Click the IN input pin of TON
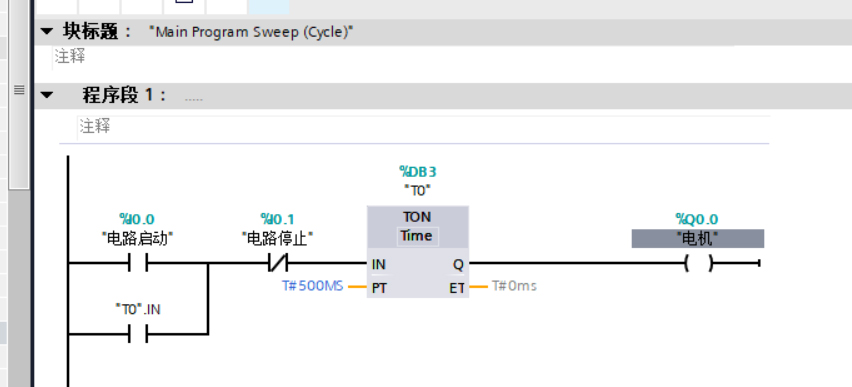Image resolution: width=852 pixels, height=387 pixels. 379,265
